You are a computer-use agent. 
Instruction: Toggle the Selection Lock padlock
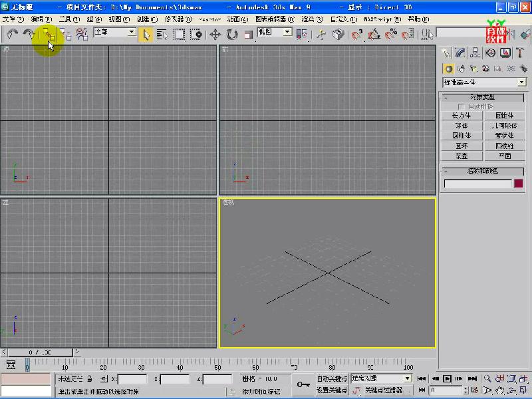tap(90, 378)
